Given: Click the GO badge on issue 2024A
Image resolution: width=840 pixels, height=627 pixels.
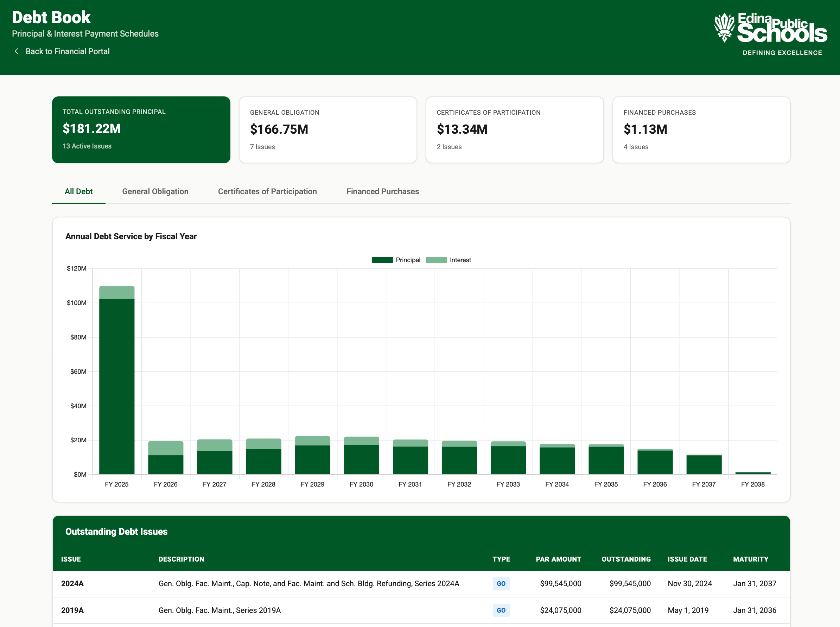Looking at the screenshot, I should (501, 583).
